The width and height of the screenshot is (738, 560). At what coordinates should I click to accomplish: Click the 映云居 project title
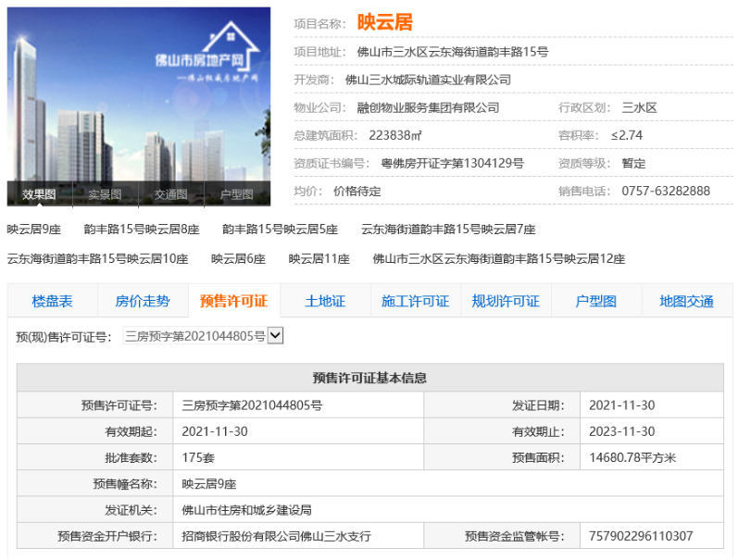click(x=385, y=22)
